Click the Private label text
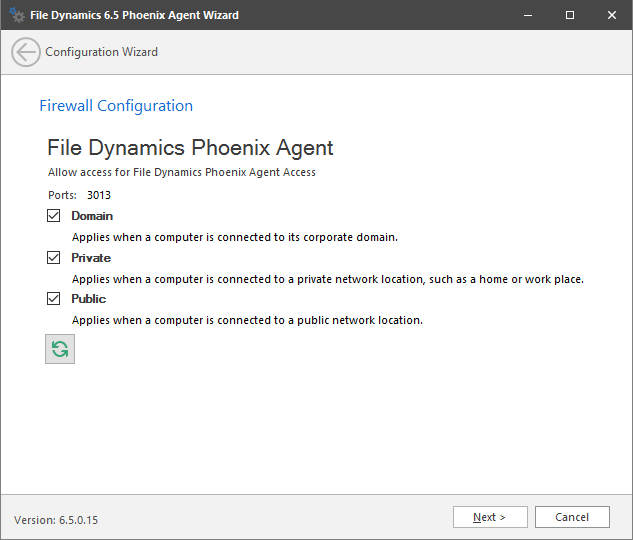The width and height of the screenshot is (633, 540). pyautogui.click(x=91, y=258)
